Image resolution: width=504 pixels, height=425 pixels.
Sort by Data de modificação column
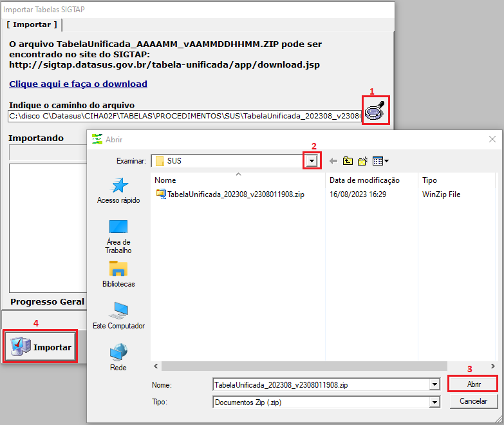click(x=364, y=180)
